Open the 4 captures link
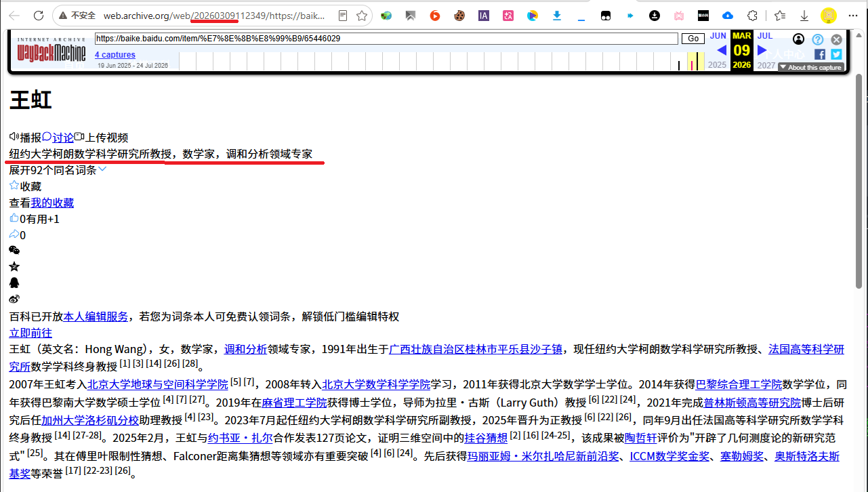Screen dimensions: 868x492 [x=115, y=55]
